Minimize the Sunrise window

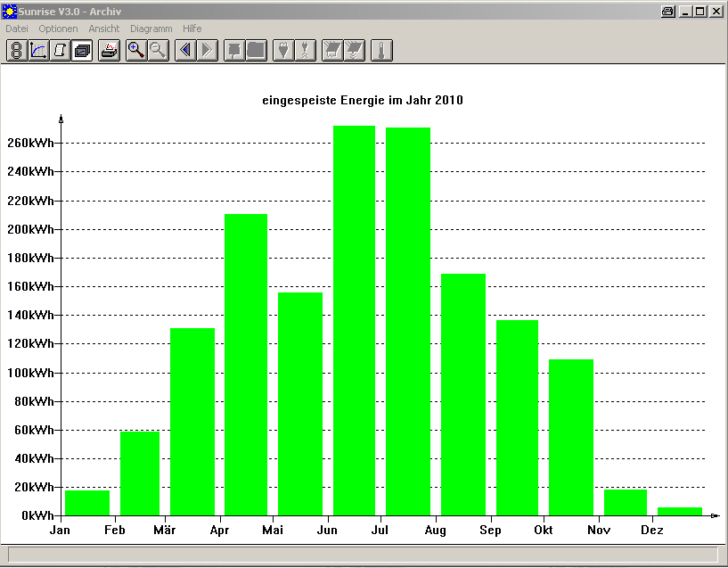pyautogui.click(x=686, y=12)
